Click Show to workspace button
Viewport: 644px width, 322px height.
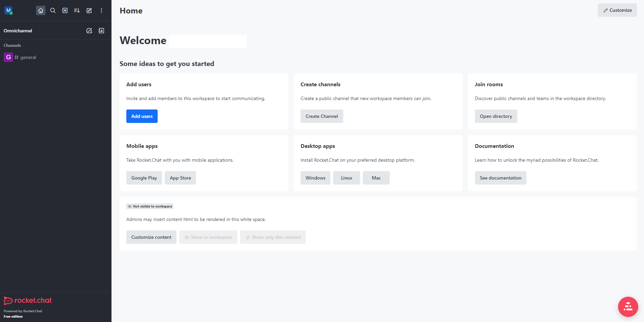click(208, 237)
